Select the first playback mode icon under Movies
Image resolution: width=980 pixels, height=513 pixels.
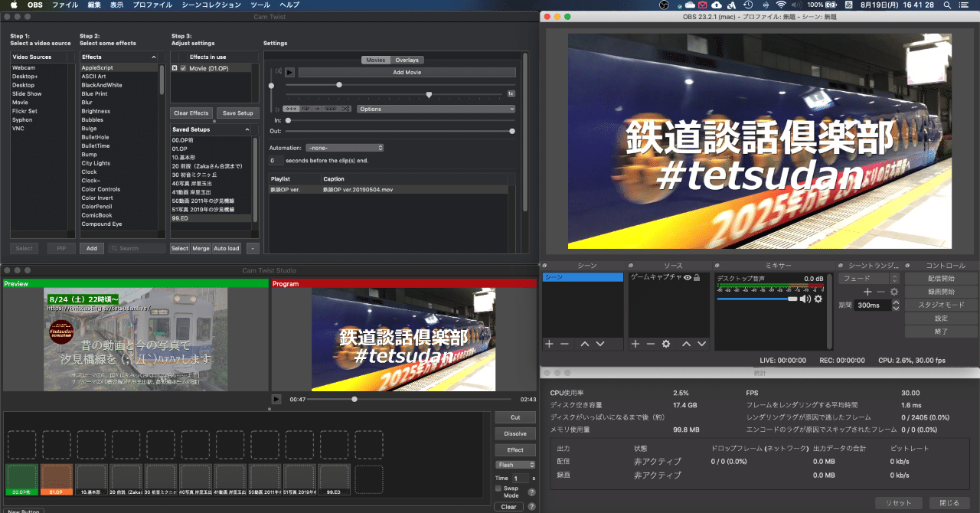pos(290,109)
